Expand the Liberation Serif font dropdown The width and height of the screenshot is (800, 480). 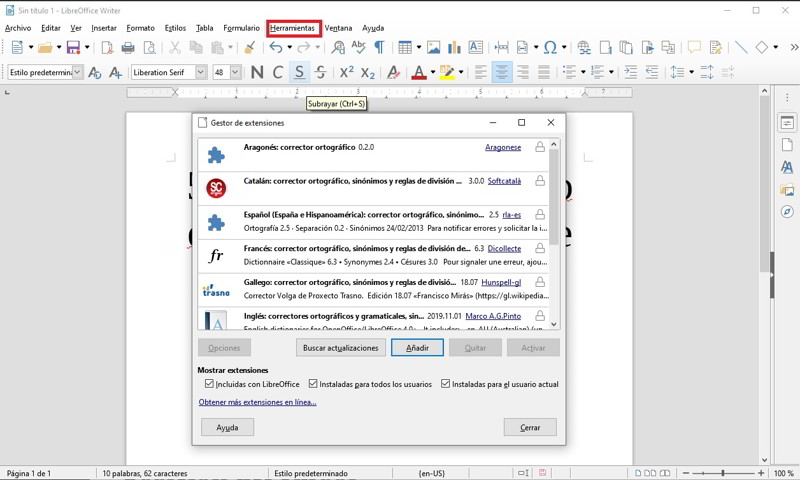[x=201, y=72]
